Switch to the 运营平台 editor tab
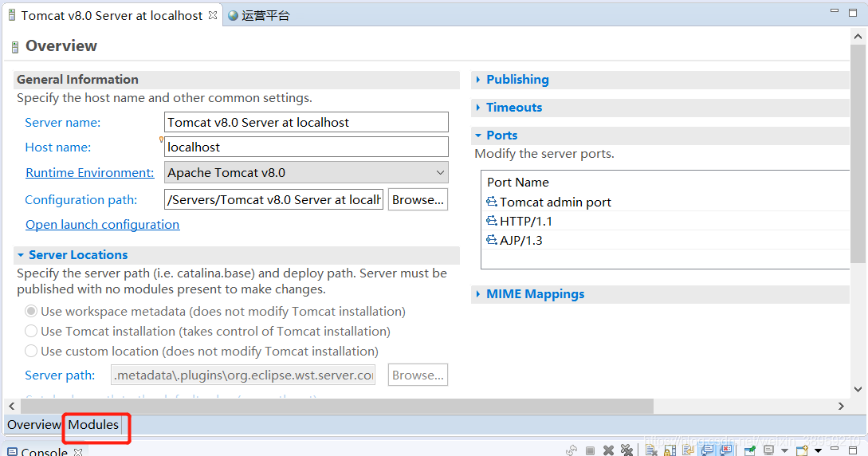 tap(259, 15)
